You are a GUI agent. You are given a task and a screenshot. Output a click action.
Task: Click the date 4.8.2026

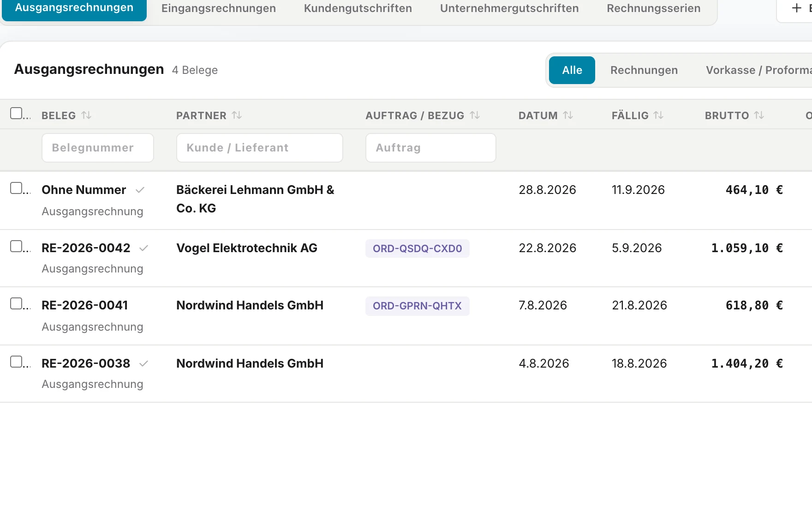pos(544,363)
